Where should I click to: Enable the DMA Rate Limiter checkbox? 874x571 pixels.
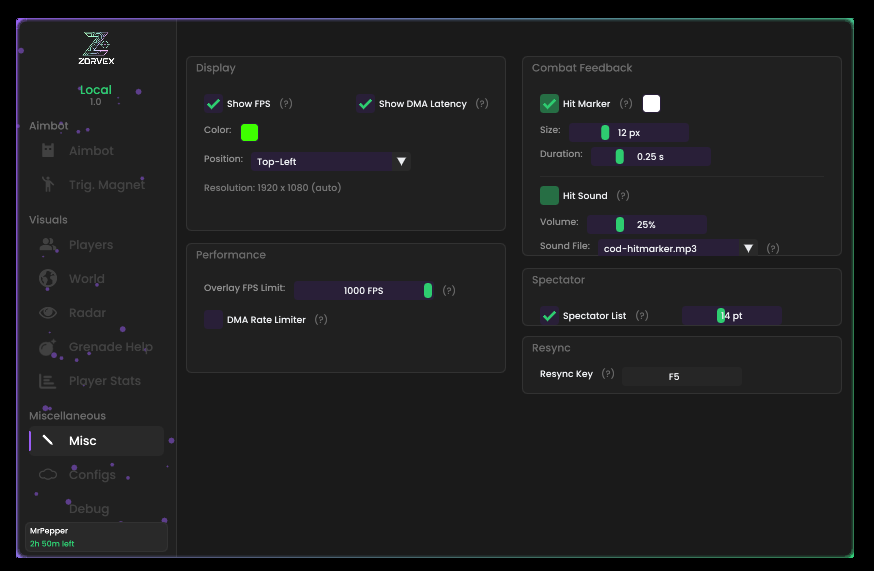pyautogui.click(x=213, y=320)
